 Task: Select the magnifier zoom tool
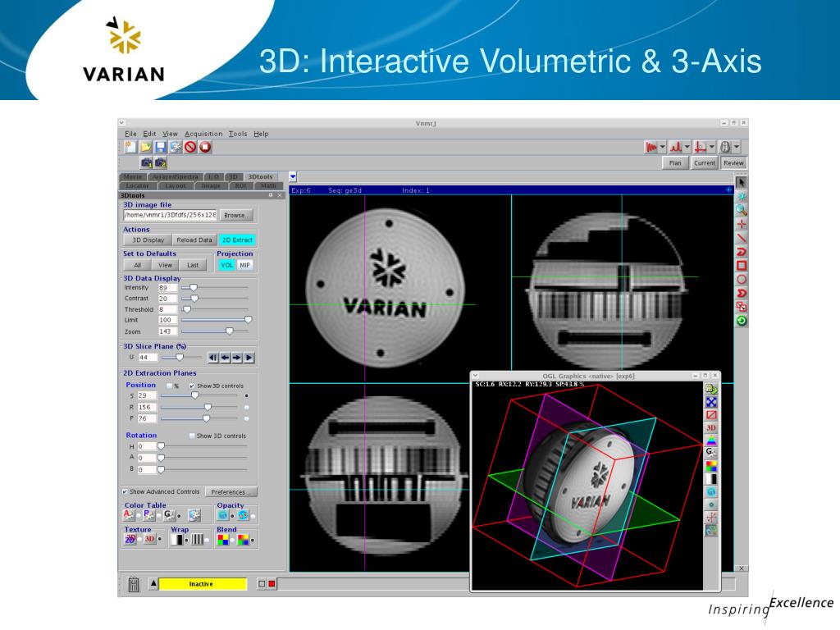[x=742, y=210]
